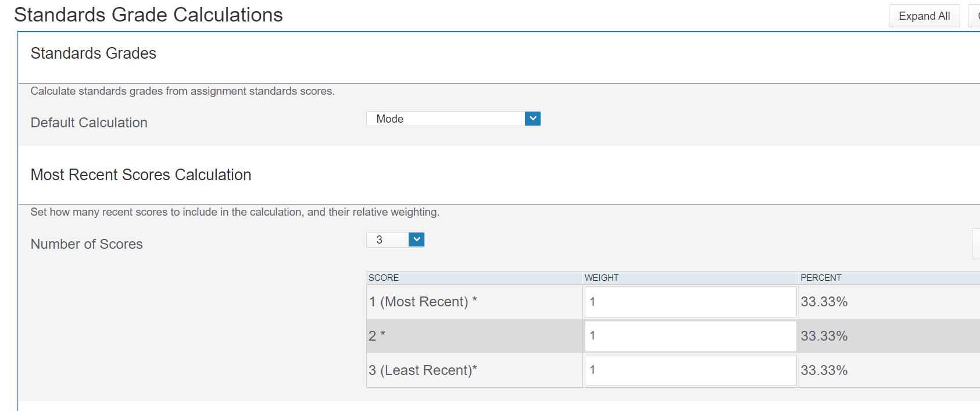Screen dimensions: 980x411
Task: Open the Number of Scores dropdown
Action: coord(395,240)
